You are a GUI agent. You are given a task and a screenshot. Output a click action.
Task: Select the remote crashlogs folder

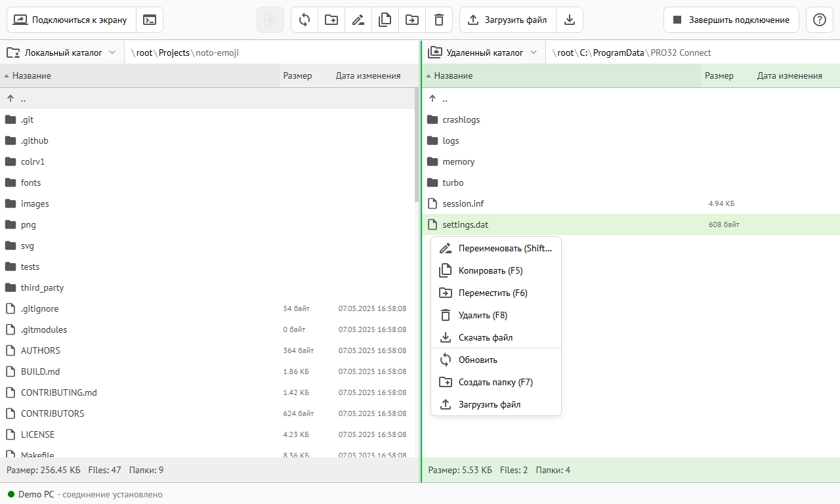(x=631, y=119)
